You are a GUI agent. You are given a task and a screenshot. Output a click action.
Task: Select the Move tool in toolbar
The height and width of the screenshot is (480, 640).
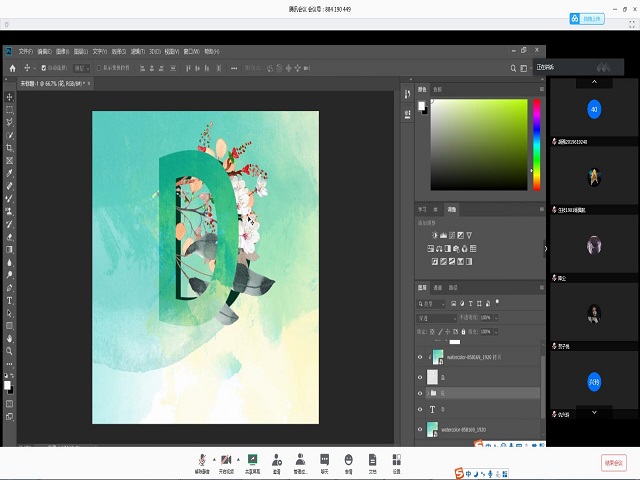coord(10,97)
